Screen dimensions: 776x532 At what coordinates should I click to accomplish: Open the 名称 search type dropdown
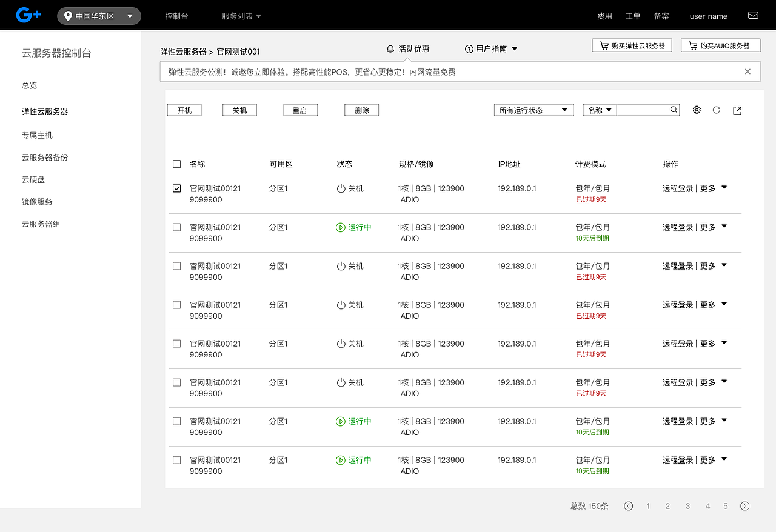pos(600,110)
